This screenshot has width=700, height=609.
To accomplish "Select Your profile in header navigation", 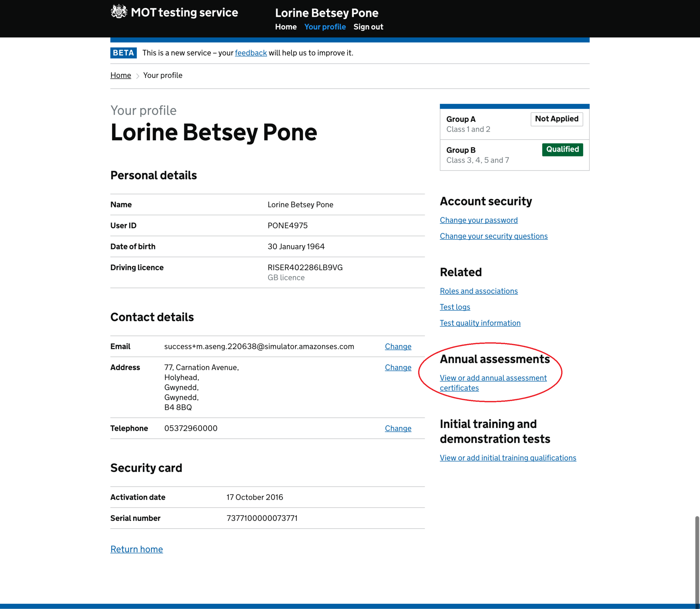I will 325,27.
